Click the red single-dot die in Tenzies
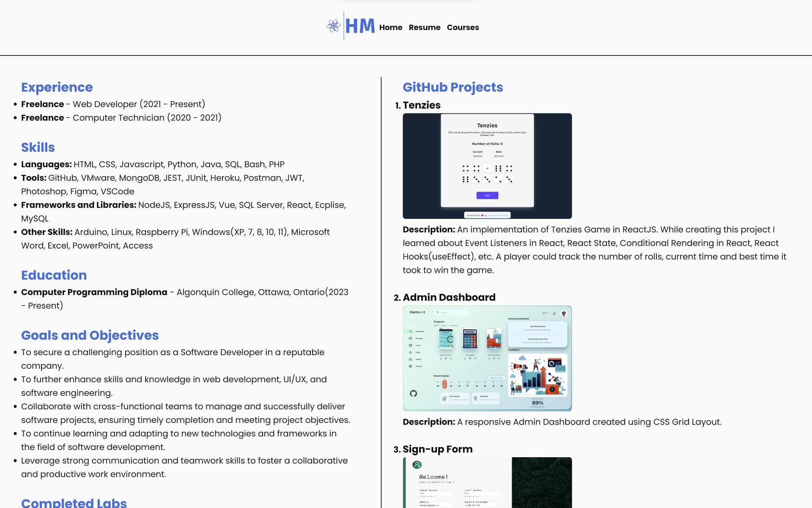The height and width of the screenshot is (508, 812). 487,168
